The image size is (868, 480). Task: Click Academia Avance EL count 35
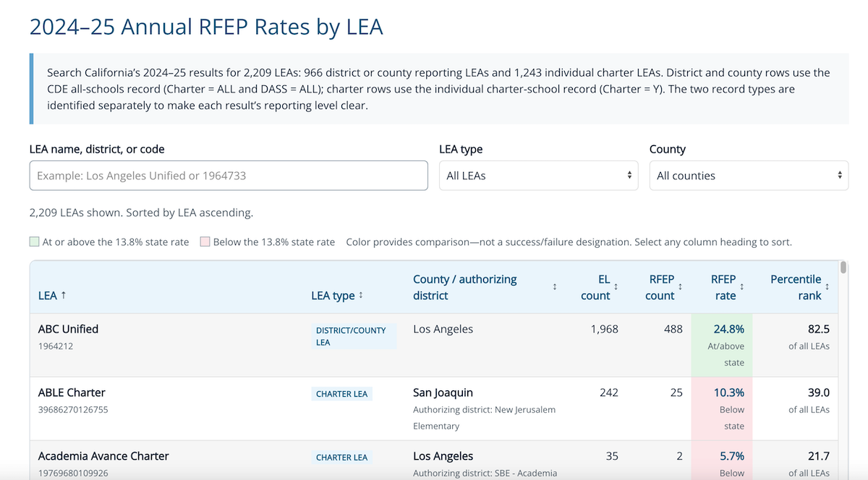coord(612,456)
